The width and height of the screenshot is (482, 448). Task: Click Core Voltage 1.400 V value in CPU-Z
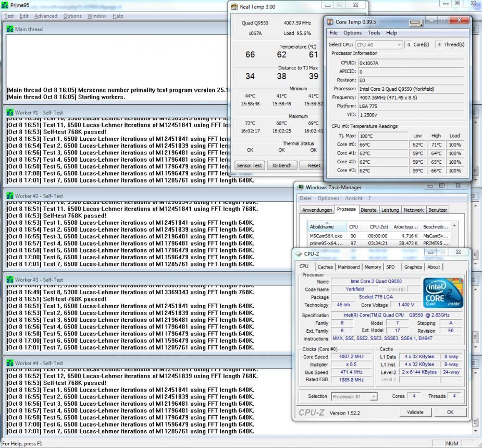click(406, 305)
